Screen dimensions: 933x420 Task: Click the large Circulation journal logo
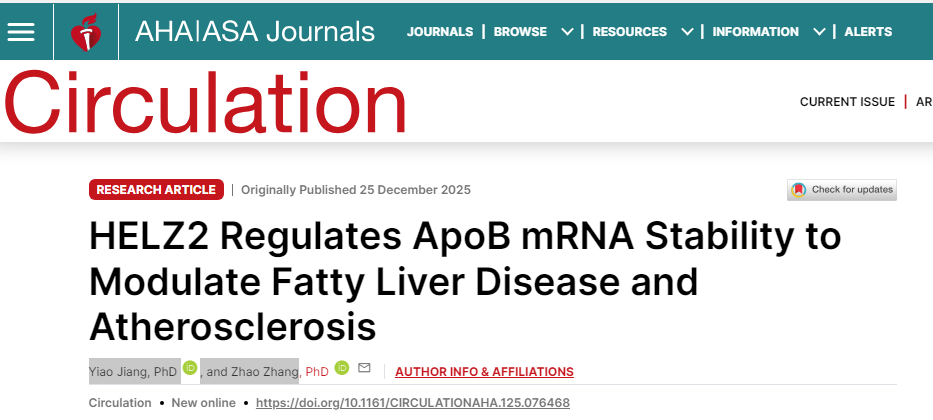click(205, 102)
